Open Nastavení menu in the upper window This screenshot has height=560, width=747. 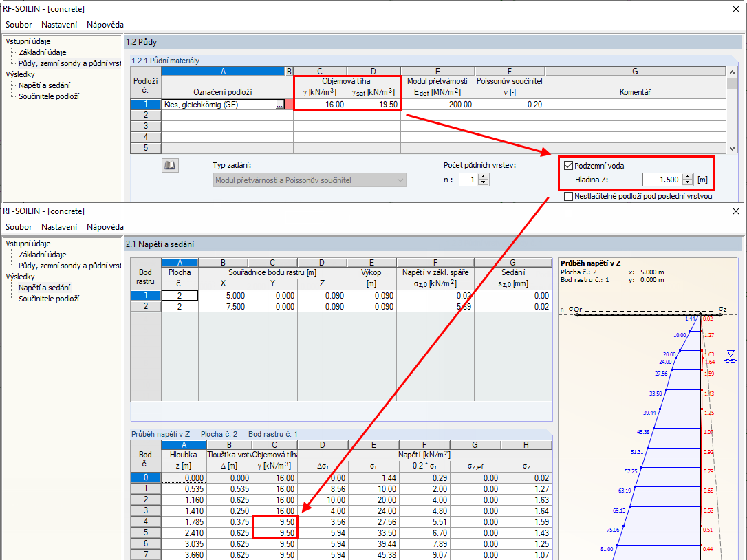59,25
